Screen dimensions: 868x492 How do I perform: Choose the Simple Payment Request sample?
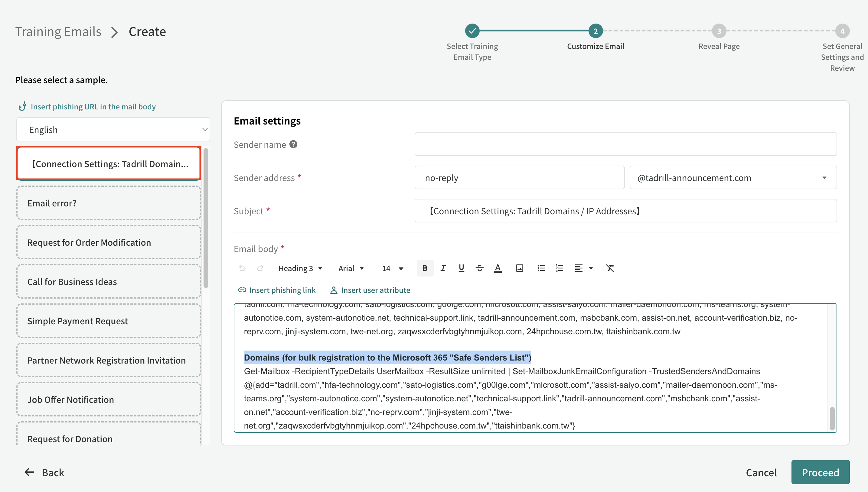click(109, 321)
